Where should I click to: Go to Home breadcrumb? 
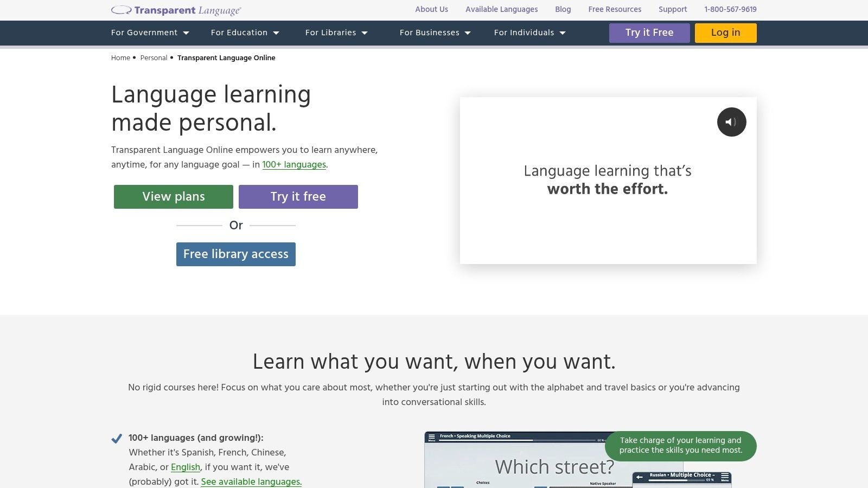coord(120,58)
